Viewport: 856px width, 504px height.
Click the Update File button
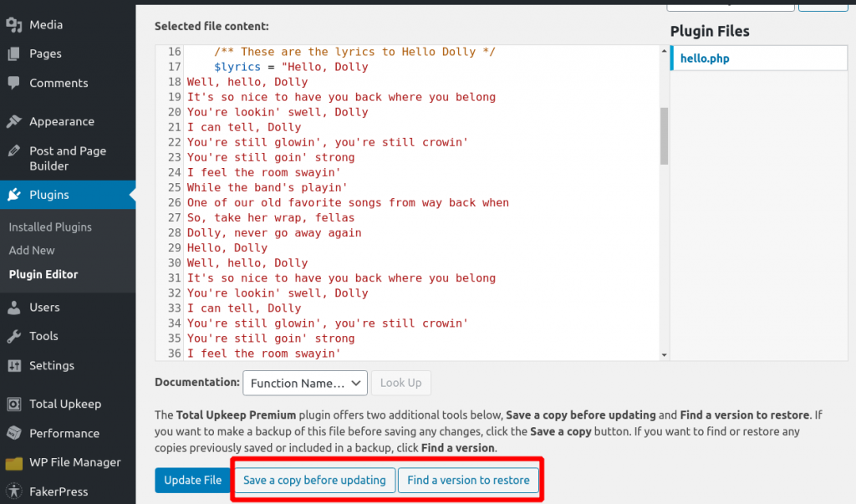coord(193,480)
